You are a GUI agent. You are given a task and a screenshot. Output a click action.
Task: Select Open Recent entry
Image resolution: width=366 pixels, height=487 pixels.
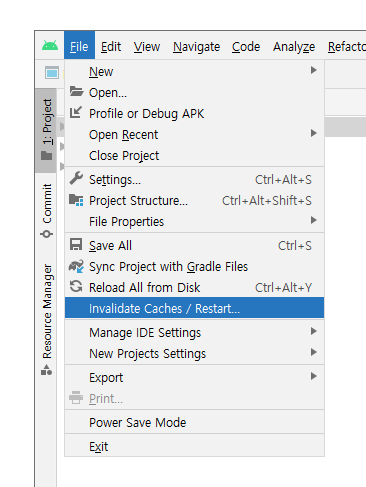click(x=194, y=134)
